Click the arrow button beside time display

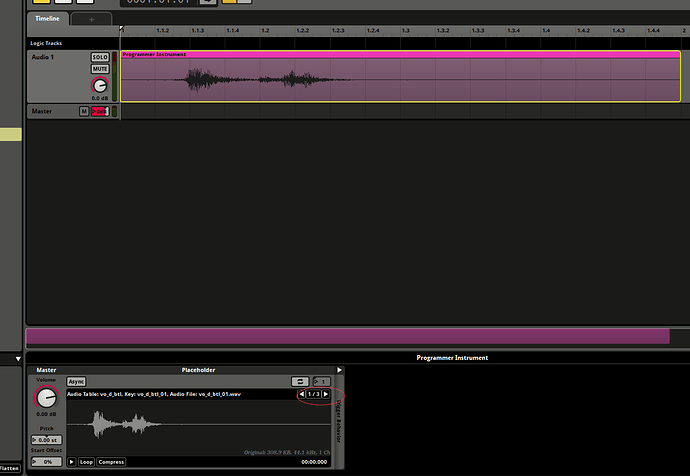coord(208,1)
